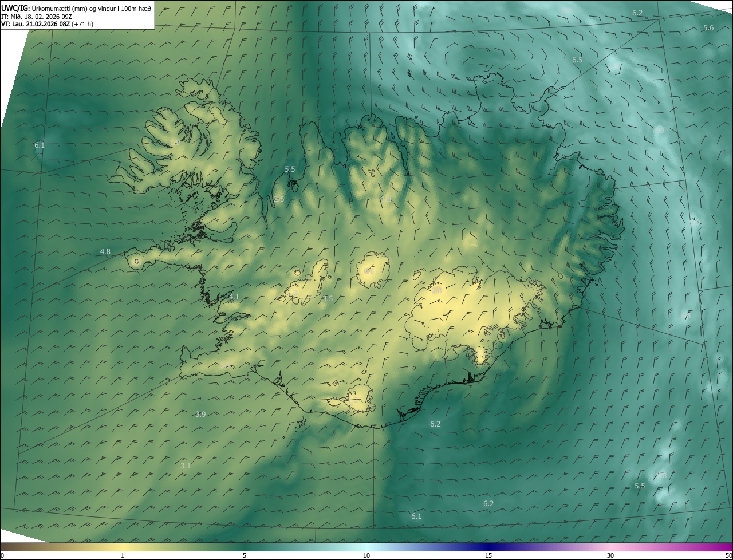Click the 2.5 value label on the map
This screenshot has height=560, width=733.
coord(279,199)
